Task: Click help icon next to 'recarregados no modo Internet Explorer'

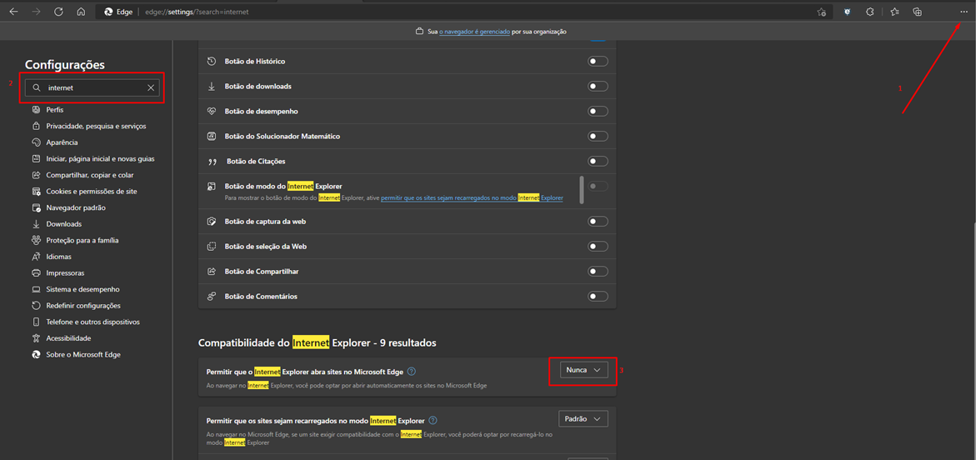Action: (x=432, y=421)
